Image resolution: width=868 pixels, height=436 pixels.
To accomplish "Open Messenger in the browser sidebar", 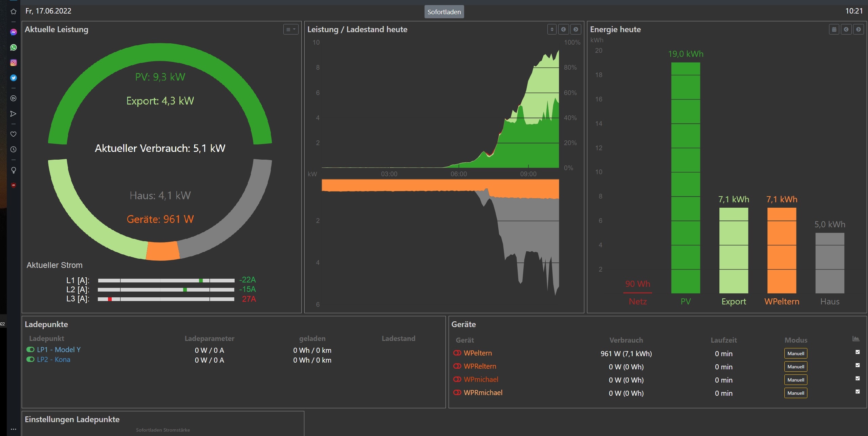I will [x=14, y=32].
